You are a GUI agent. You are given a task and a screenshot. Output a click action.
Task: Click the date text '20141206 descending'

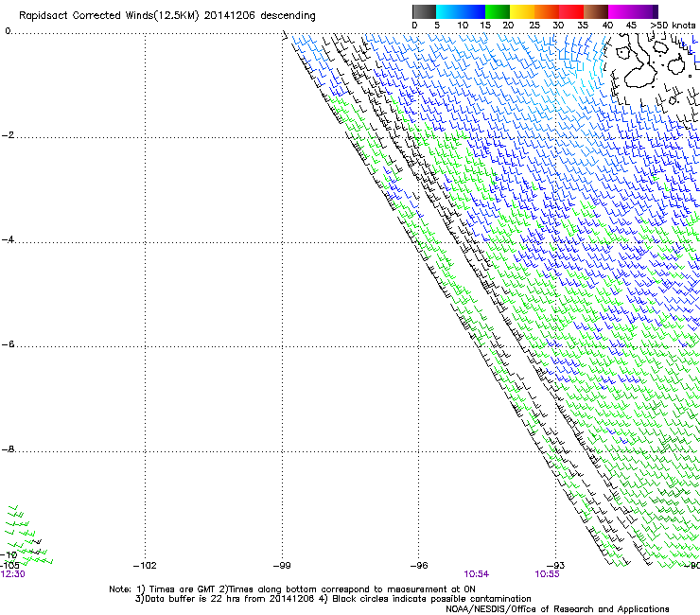[259, 15]
